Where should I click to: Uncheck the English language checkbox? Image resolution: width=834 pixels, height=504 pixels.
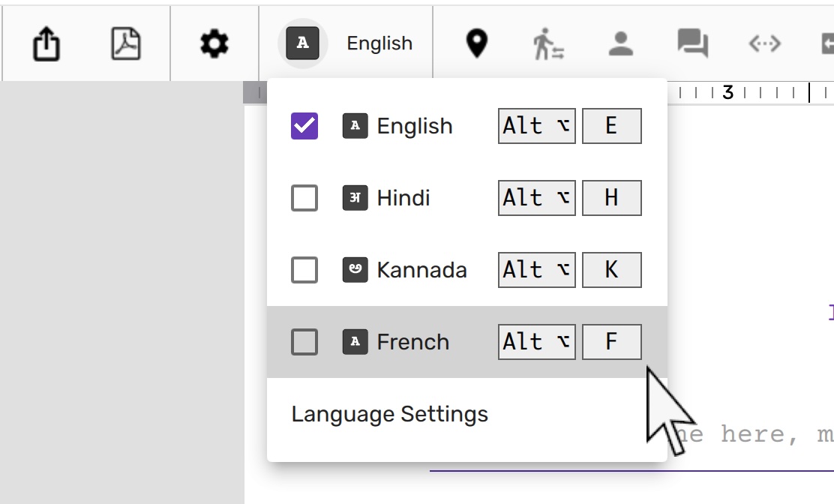(304, 126)
